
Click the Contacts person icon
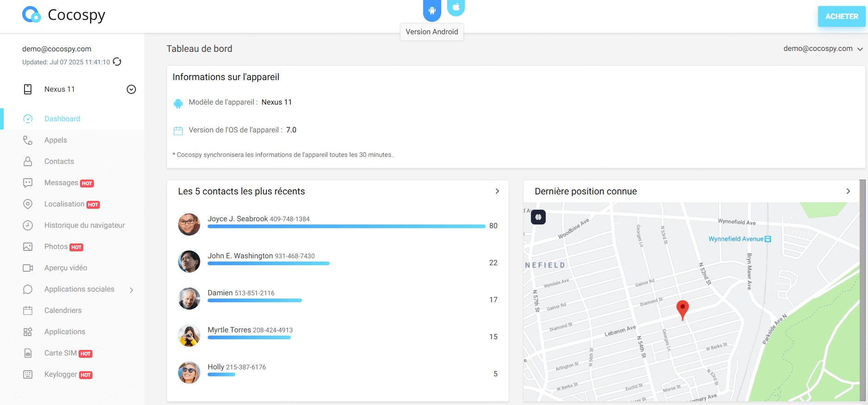(x=28, y=162)
